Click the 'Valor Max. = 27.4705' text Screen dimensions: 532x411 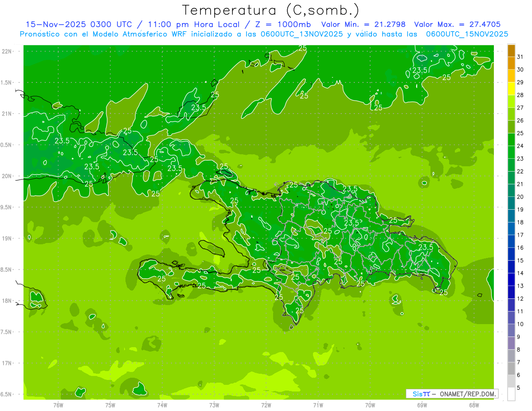457,24
